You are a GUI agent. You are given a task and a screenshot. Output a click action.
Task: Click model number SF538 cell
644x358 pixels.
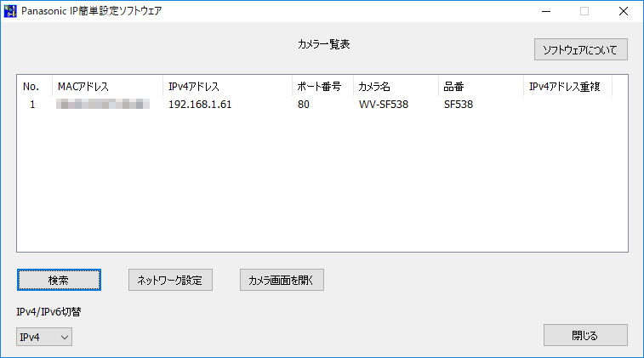click(459, 105)
